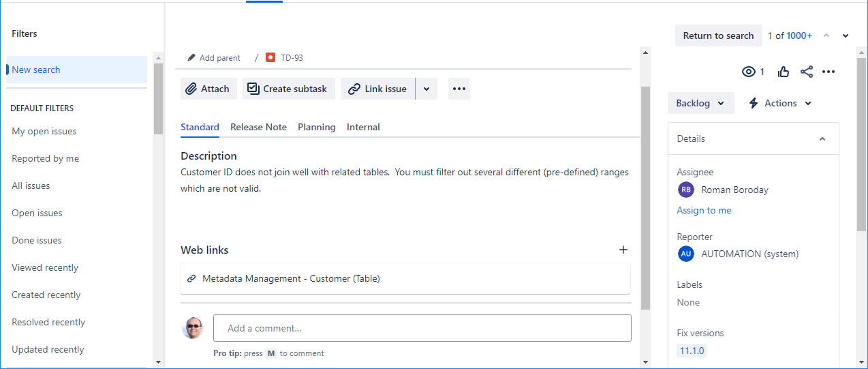
Task: Click the plus icon beside Web links
Action: point(623,250)
